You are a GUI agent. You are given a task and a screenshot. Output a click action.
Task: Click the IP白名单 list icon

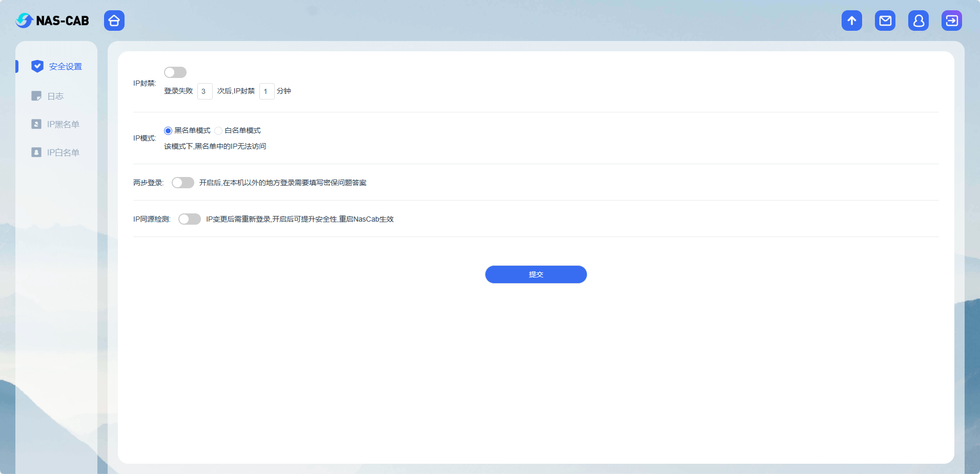36,152
